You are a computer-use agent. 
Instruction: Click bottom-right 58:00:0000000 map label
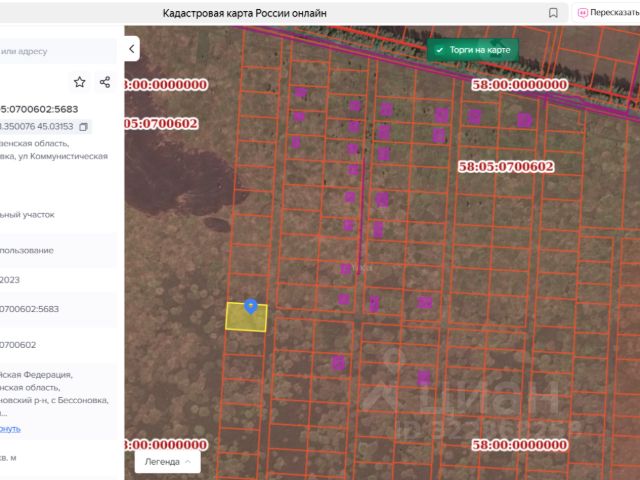coord(519,444)
